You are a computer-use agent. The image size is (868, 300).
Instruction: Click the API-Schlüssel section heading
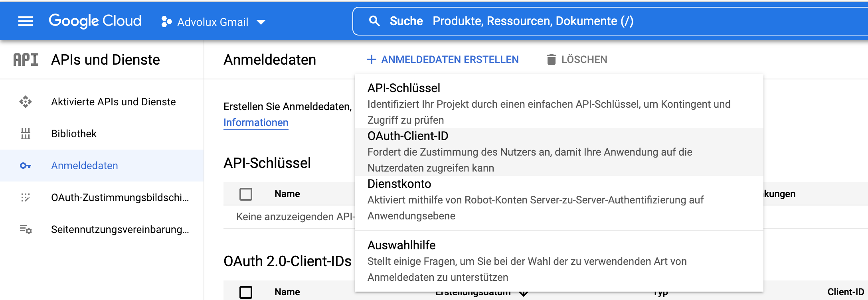coord(267,163)
